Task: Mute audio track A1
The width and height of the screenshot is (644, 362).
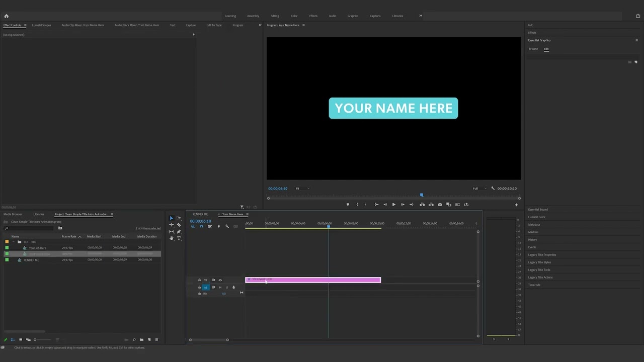Action: click(x=220, y=288)
